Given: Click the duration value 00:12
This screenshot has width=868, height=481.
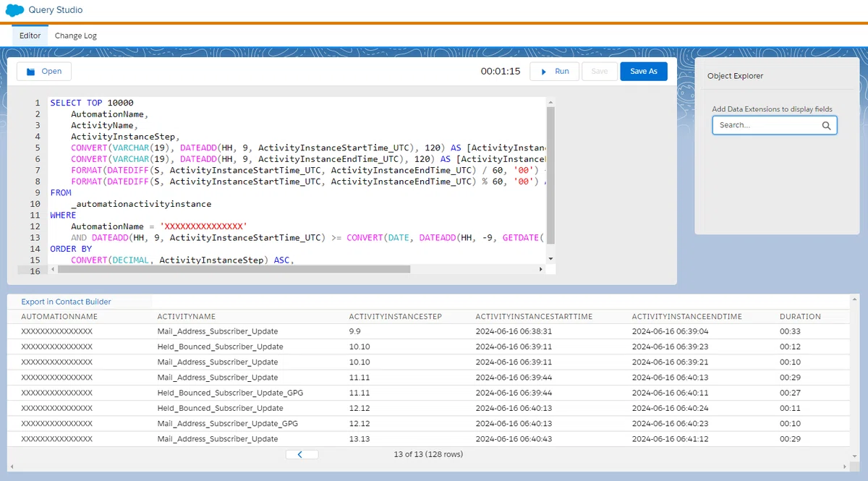Looking at the screenshot, I should tap(790, 347).
